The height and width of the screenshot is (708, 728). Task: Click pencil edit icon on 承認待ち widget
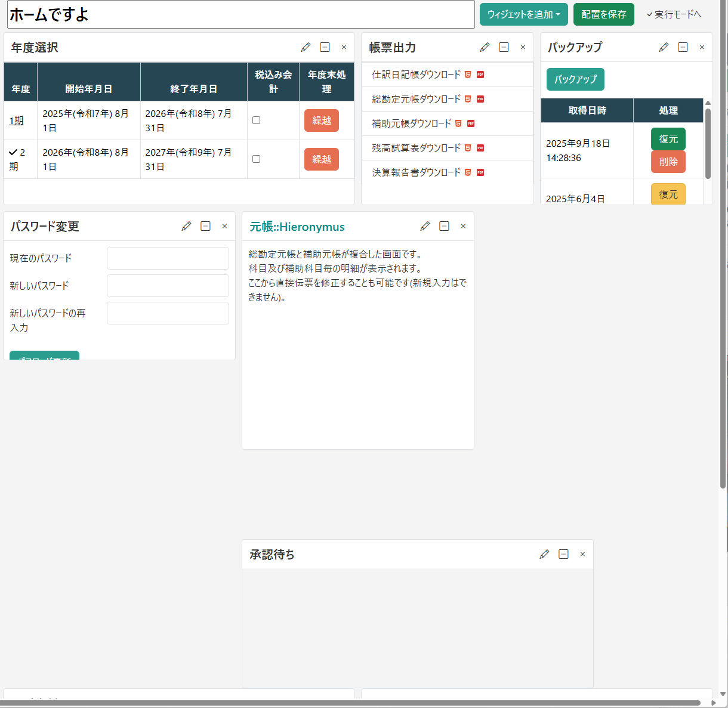click(x=544, y=554)
